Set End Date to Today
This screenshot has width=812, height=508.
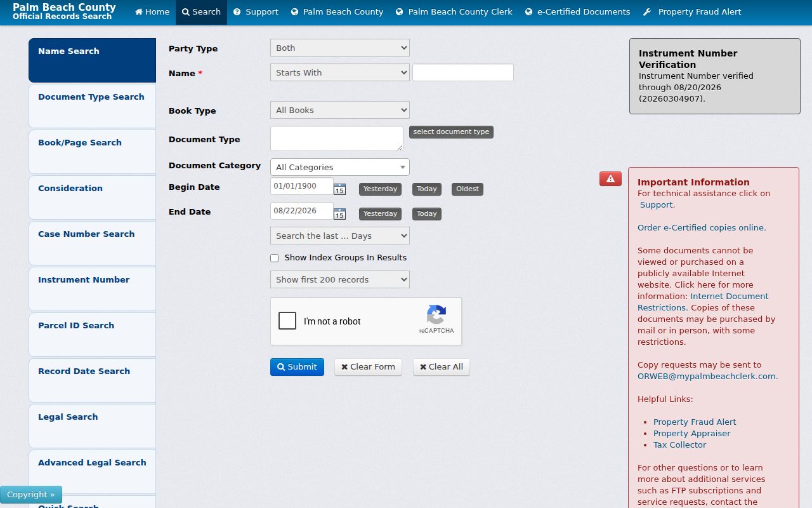pyautogui.click(x=427, y=214)
